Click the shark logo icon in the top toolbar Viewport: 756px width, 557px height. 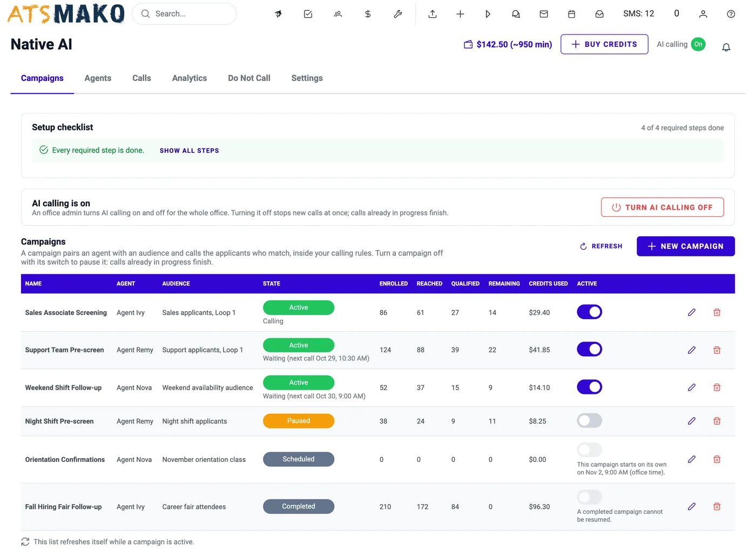278,14
